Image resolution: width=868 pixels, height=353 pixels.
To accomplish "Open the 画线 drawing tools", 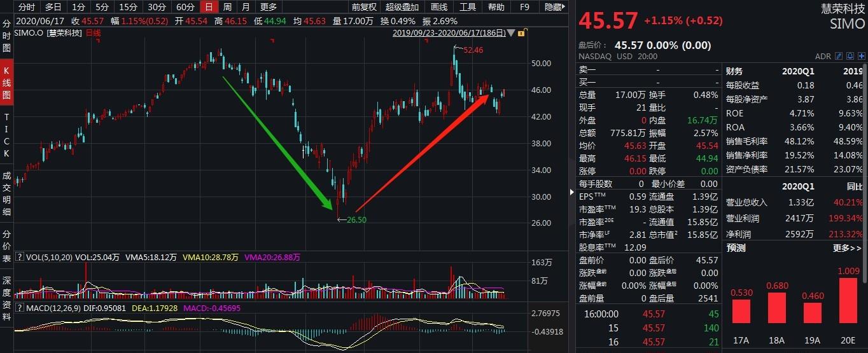I will pos(439,7).
